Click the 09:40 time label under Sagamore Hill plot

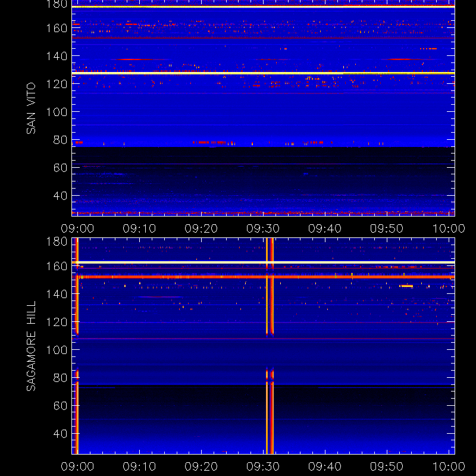pos(325,466)
